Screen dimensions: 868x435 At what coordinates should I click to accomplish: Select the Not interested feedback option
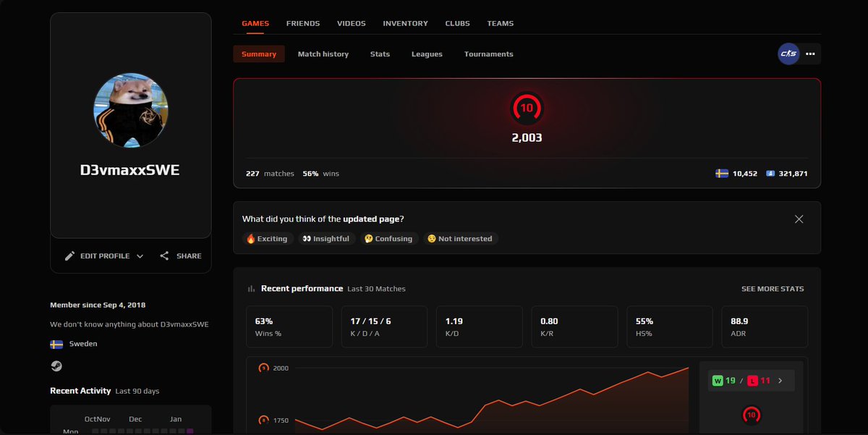[461, 239]
